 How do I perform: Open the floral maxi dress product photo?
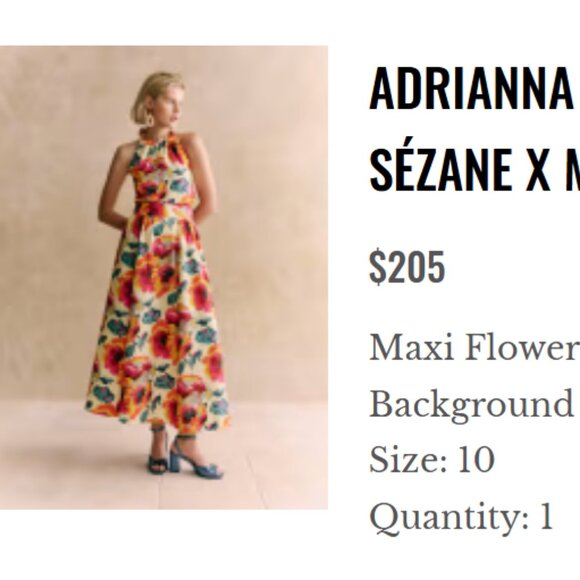pyautogui.click(x=164, y=277)
